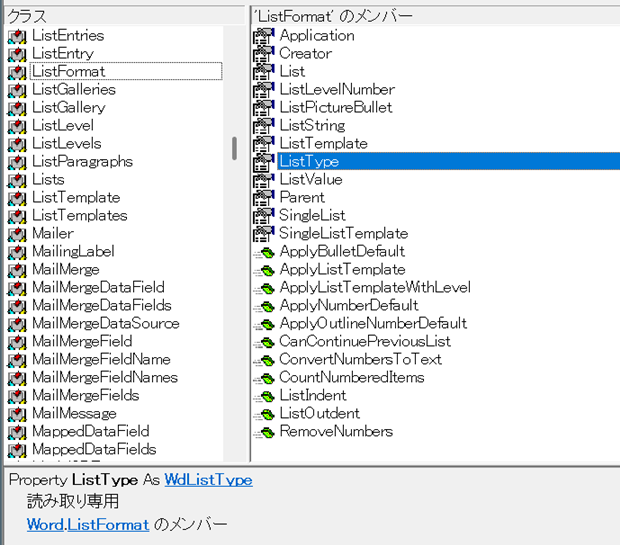Image resolution: width=620 pixels, height=545 pixels.
Task: Select the SingleListTemplate property
Action: (x=343, y=234)
